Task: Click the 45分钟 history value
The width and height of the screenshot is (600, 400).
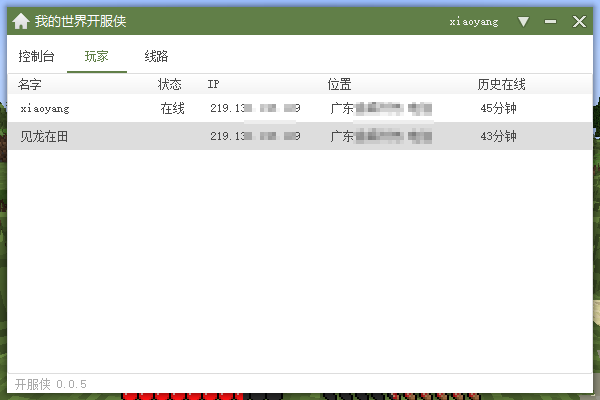Action: tap(498, 108)
